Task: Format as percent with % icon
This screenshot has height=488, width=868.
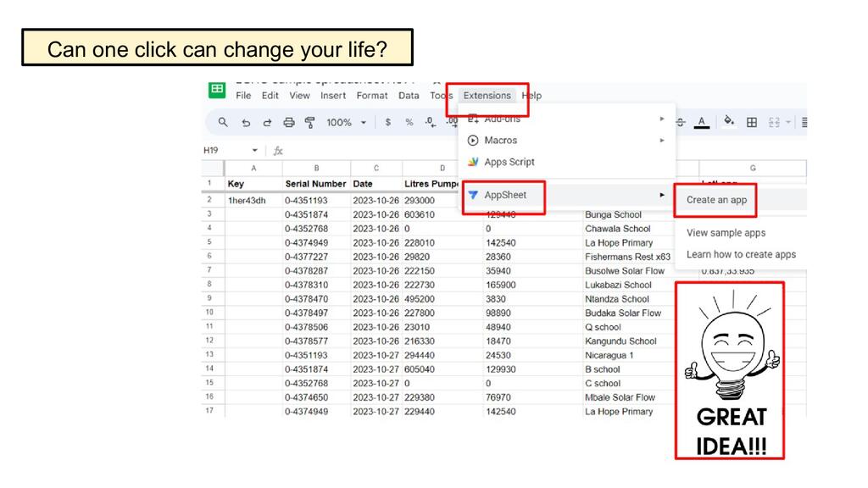Action: [409, 122]
